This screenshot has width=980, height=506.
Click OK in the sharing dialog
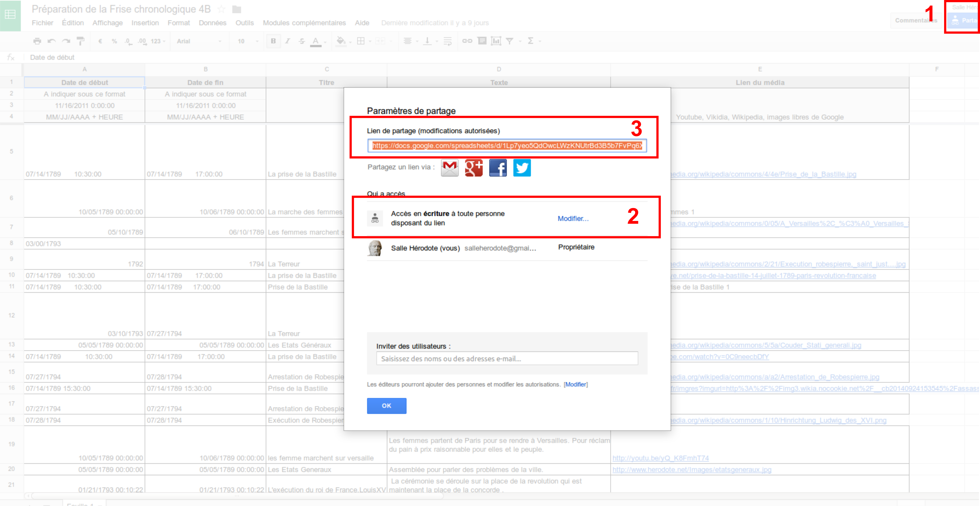pyautogui.click(x=386, y=406)
